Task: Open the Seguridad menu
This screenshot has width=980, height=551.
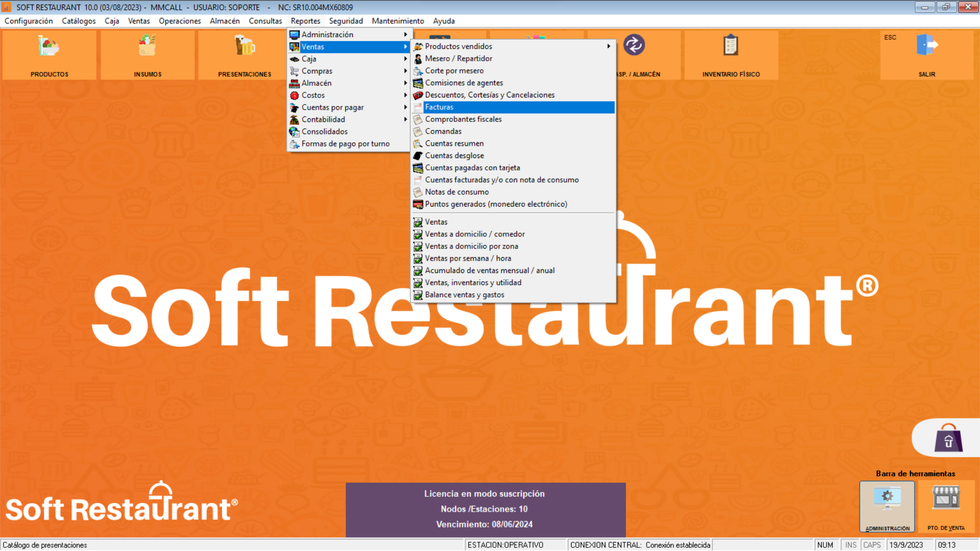Action: 346,21
